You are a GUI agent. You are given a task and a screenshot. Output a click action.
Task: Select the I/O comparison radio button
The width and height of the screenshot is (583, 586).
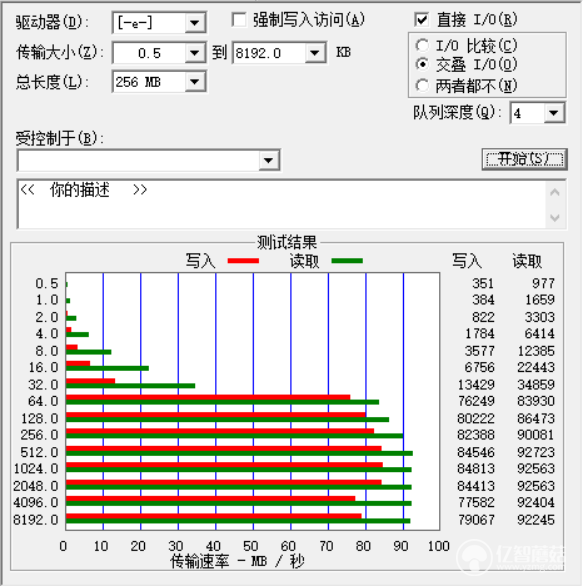pos(422,45)
